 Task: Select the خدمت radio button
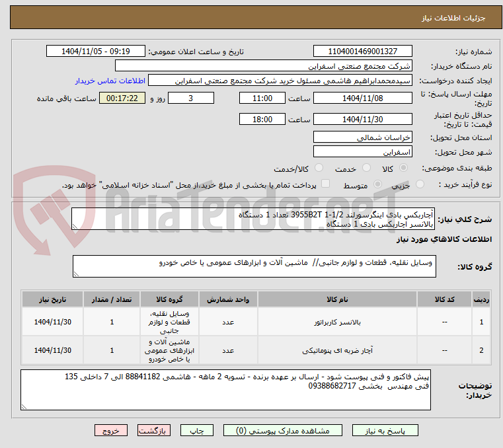(x=366, y=167)
